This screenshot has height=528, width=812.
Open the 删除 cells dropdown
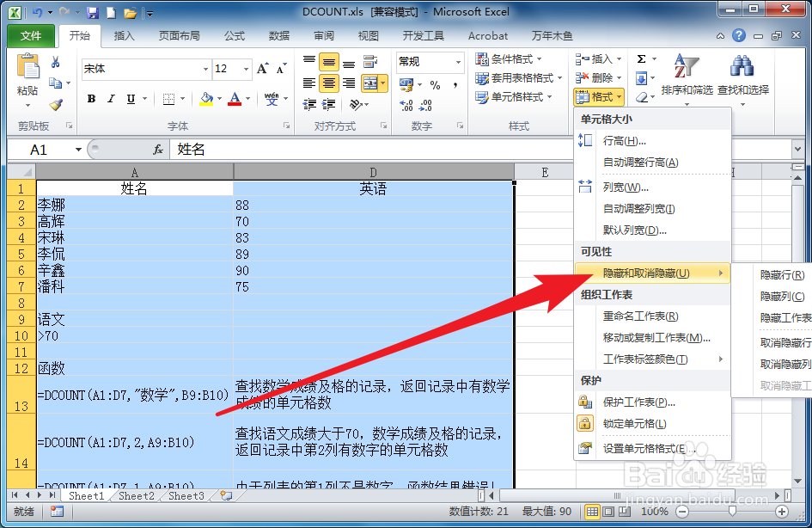[x=598, y=78]
